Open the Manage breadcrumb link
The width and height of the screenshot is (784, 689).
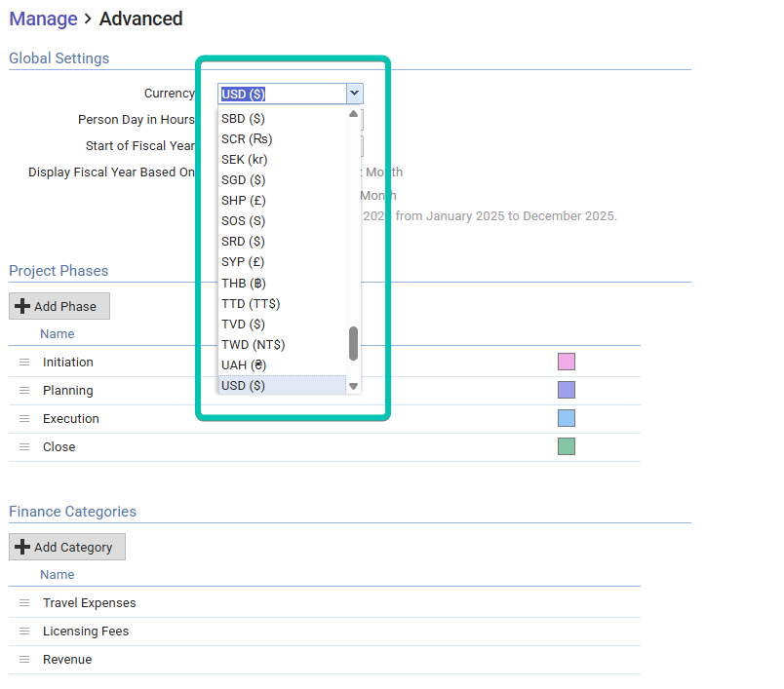click(43, 19)
